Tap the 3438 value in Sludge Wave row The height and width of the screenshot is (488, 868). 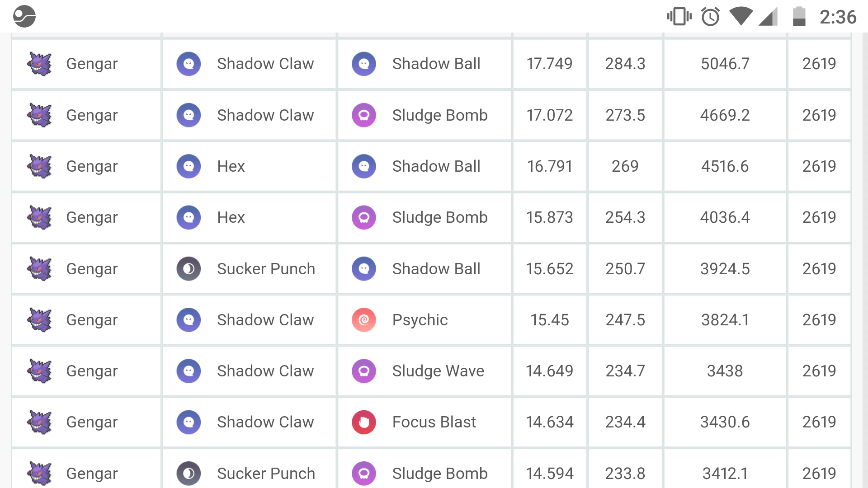tap(725, 371)
